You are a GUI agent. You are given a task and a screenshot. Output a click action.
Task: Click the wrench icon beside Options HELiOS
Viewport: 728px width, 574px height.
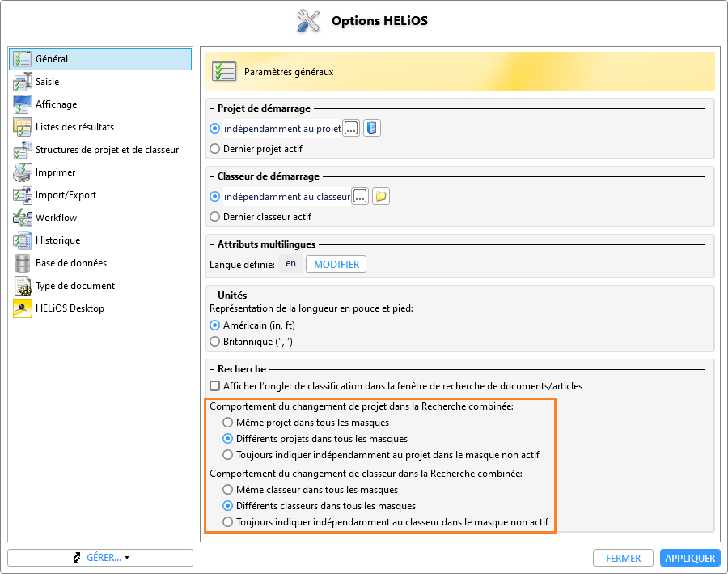pos(308,21)
